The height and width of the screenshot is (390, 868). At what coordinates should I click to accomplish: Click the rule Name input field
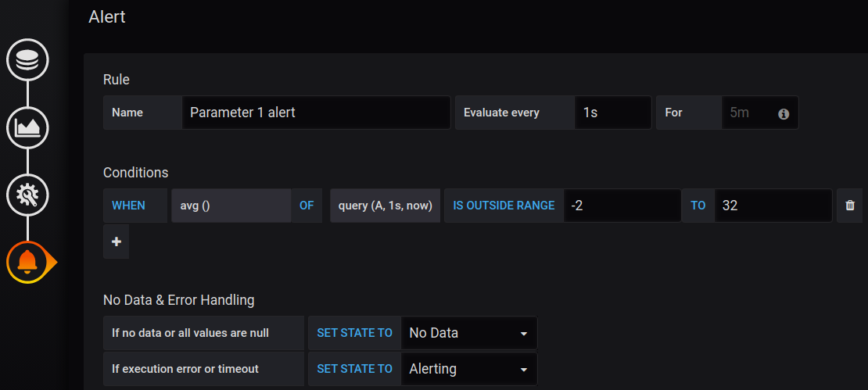click(x=316, y=113)
